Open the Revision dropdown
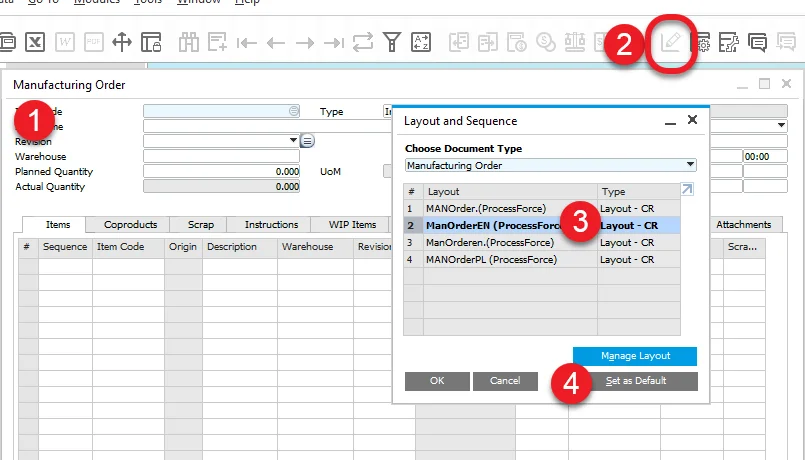The image size is (805, 460). pyautogui.click(x=293, y=141)
